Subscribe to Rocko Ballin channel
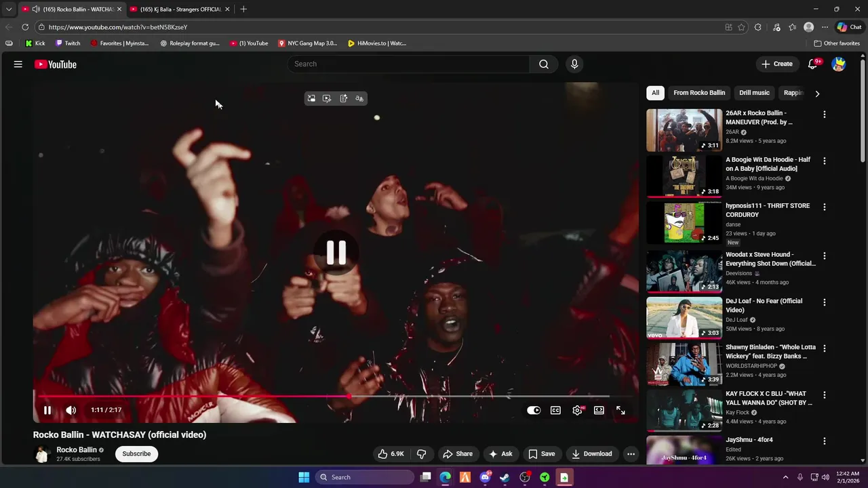This screenshot has height=488, width=868. (136, 454)
